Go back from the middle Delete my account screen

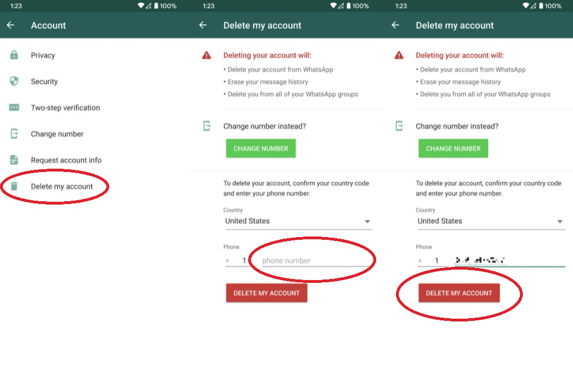(x=203, y=25)
